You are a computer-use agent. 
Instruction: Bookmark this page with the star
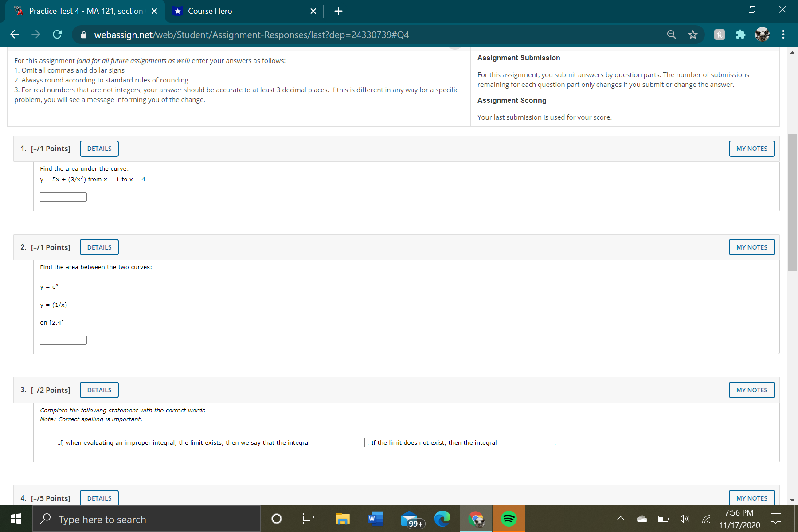[x=693, y=35]
